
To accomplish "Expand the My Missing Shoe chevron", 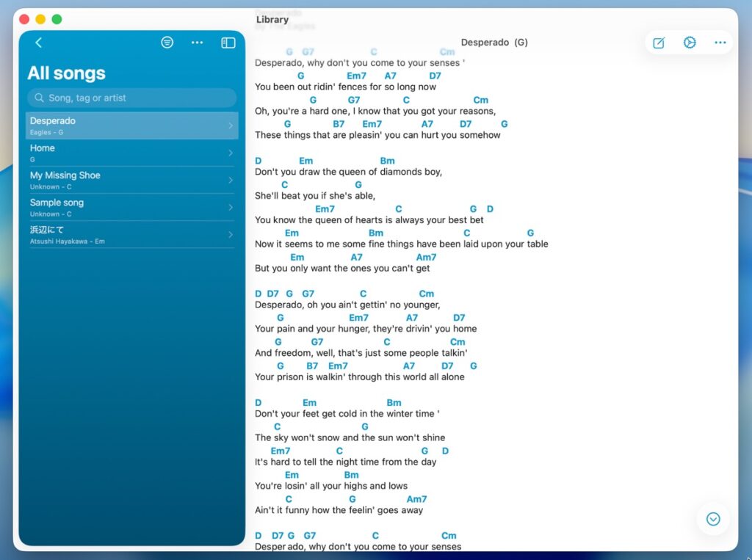I will click(231, 180).
